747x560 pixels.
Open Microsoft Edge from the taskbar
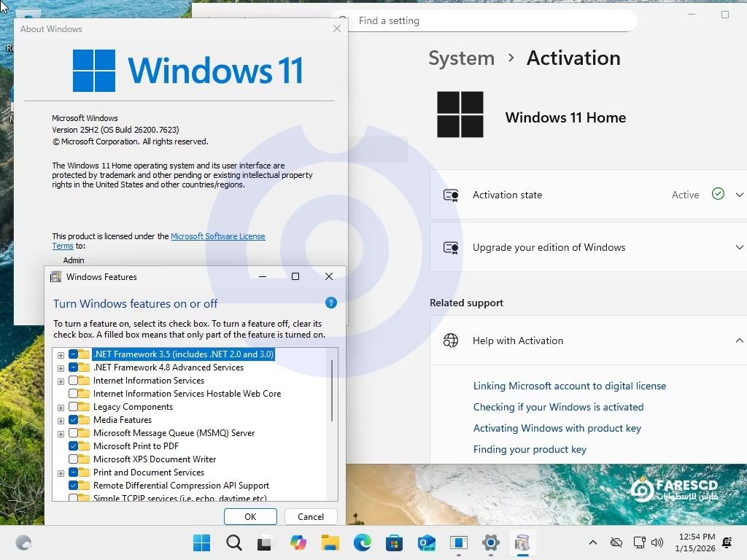(361, 542)
